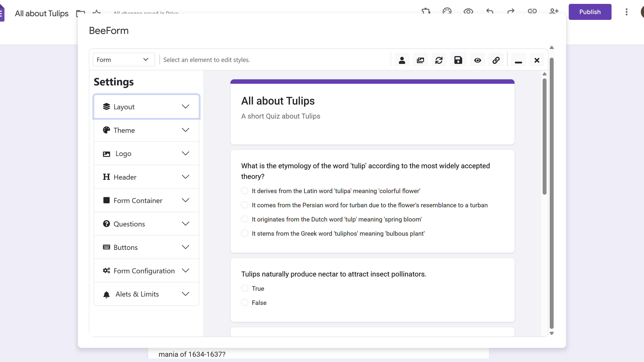The width and height of the screenshot is (644, 362).
Task: Click the undo icon in the Forms toolbar
Action: click(490, 11)
